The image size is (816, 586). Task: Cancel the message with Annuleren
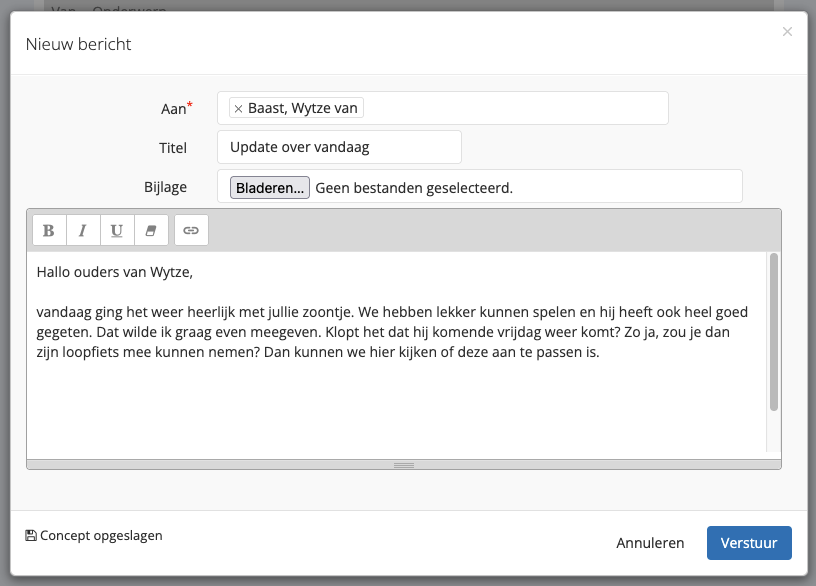click(x=650, y=543)
